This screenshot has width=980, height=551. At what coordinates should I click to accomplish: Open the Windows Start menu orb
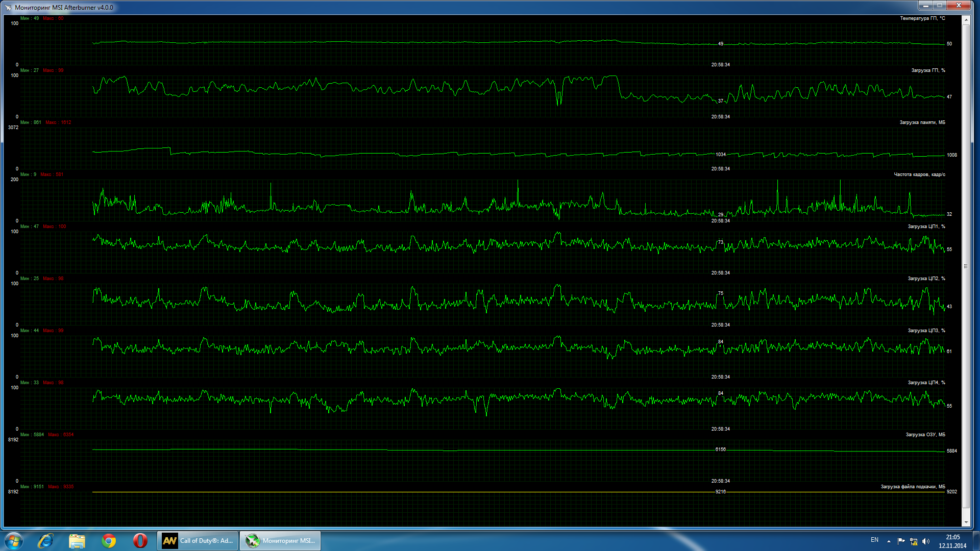click(14, 540)
